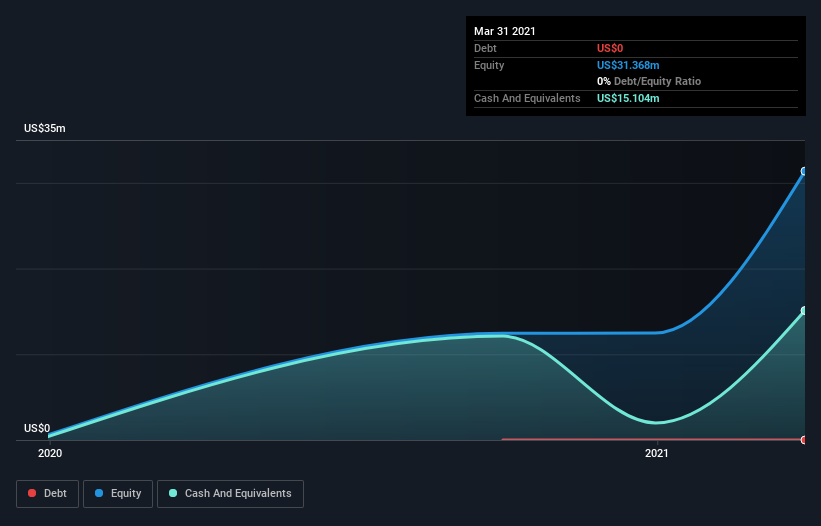Click the Debt label in the tooltip
821x526 pixels.
click(485, 48)
